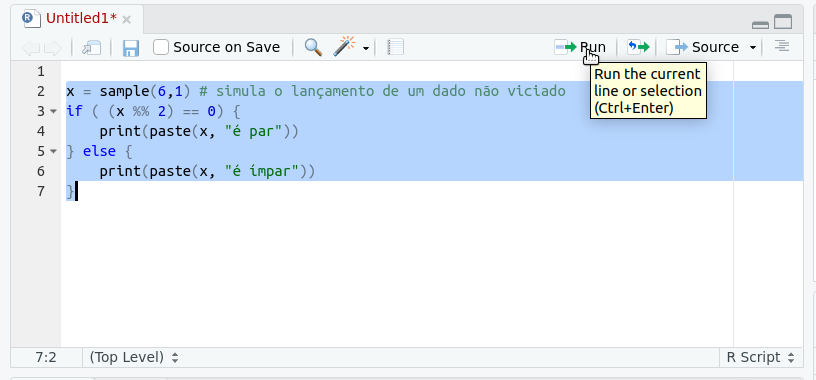
Task: Maximize the source editor pane
Action: (x=783, y=22)
